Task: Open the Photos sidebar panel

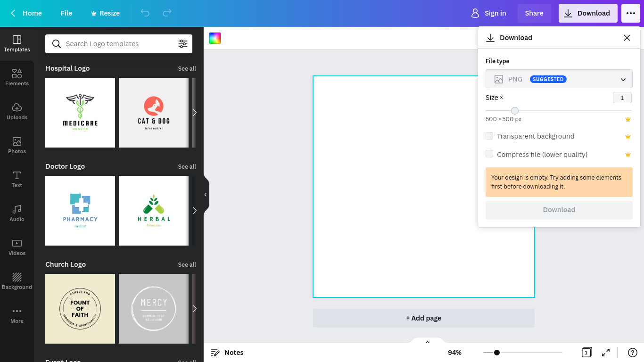Action: (17, 145)
